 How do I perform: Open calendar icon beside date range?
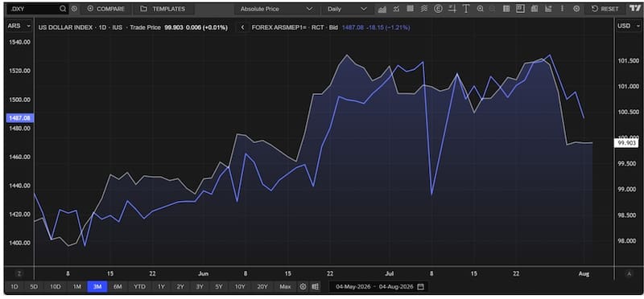420,286
